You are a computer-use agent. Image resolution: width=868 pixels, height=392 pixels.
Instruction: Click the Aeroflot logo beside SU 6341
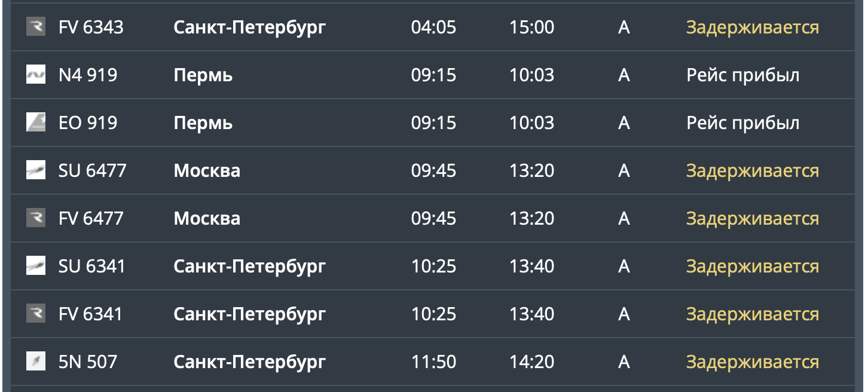tap(36, 266)
